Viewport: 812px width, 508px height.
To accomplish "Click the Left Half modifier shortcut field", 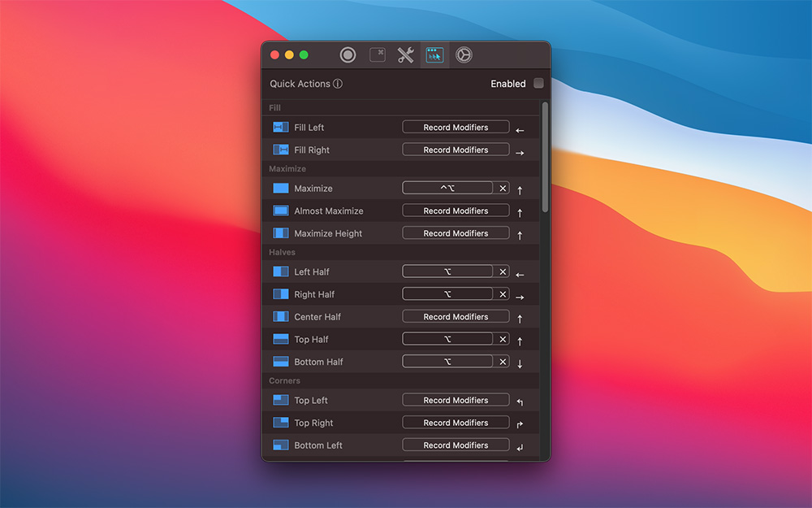I will pos(447,271).
